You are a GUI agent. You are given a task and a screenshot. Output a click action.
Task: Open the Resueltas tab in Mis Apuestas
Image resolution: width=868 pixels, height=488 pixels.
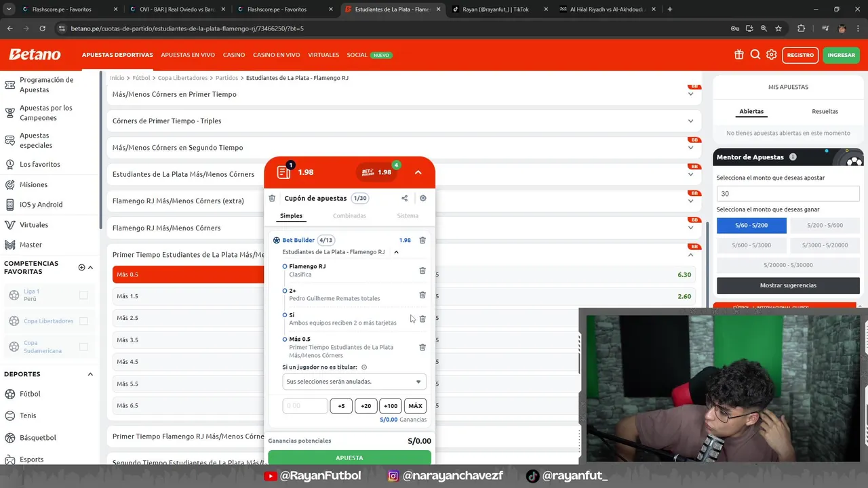click(x=825, y=111)
